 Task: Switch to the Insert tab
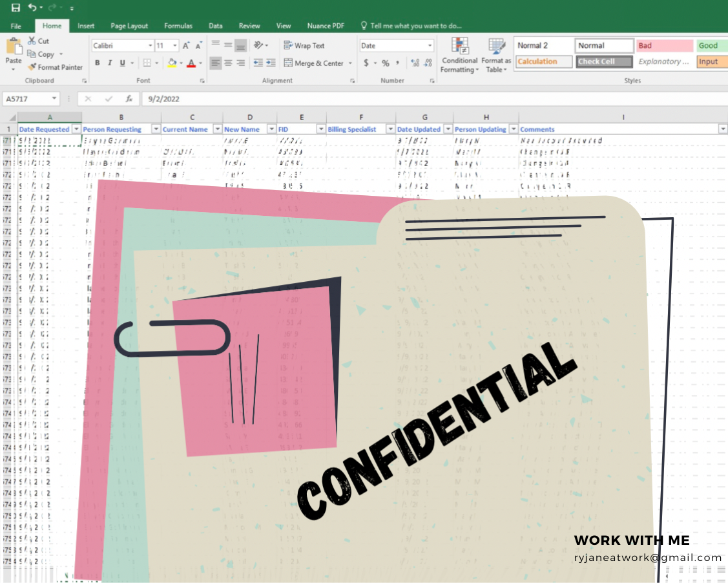[86, 26]
